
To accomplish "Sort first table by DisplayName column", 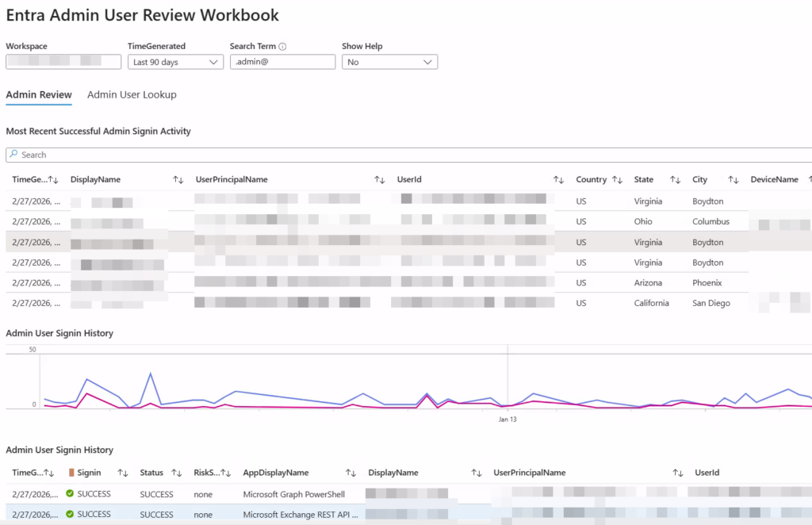I will pos(178,180).
